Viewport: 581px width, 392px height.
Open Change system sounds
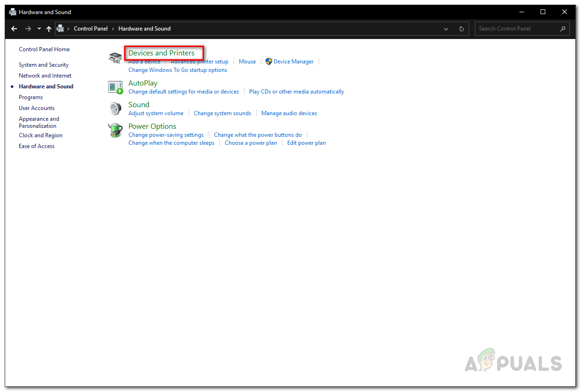click(222, 113)
